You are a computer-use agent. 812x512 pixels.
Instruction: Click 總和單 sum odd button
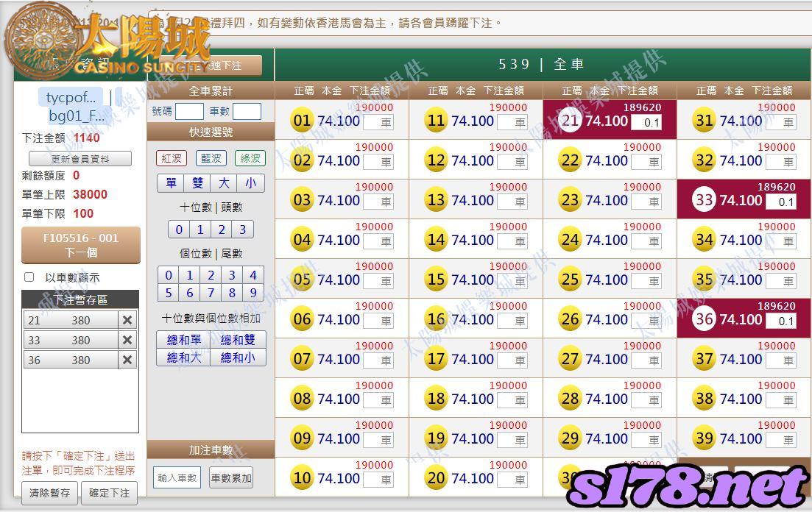coord(184,340)
